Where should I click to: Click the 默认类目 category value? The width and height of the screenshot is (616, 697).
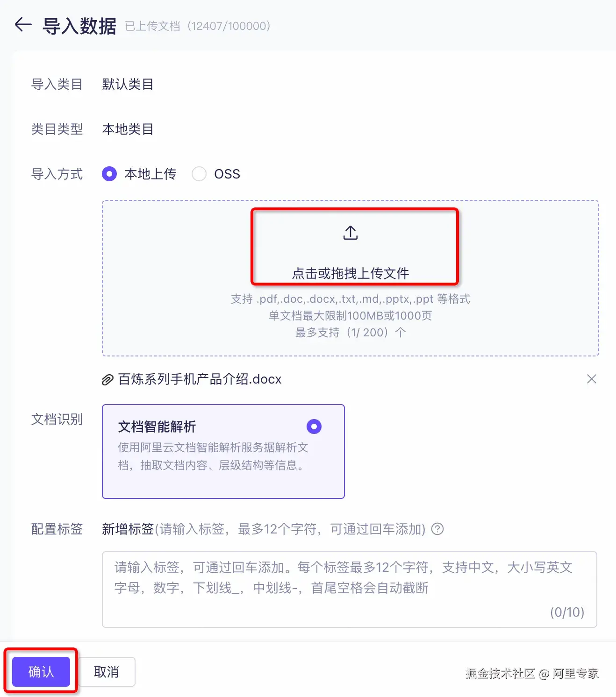128,85
